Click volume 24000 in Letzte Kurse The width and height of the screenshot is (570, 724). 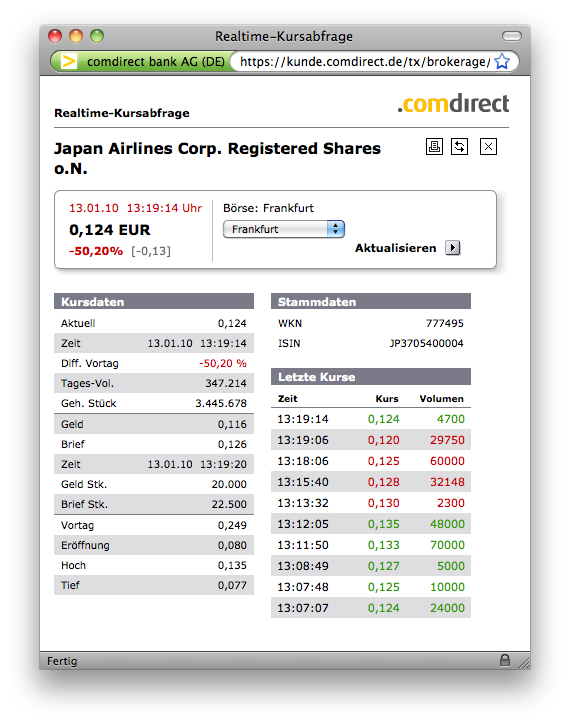coord(447,608)
